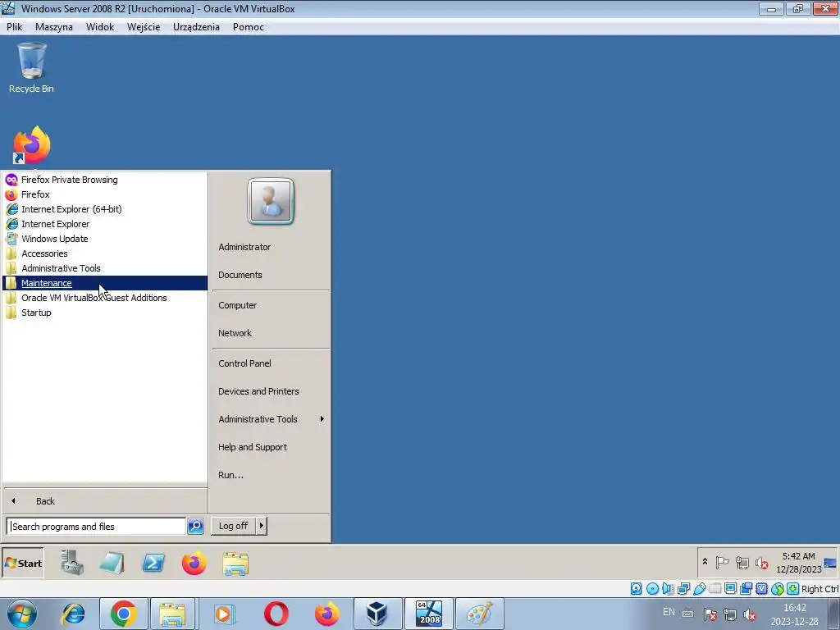The width and height of the screenshot is (840, 630).
Task: Open the Maszyna menu
Action: pos(53,27)
